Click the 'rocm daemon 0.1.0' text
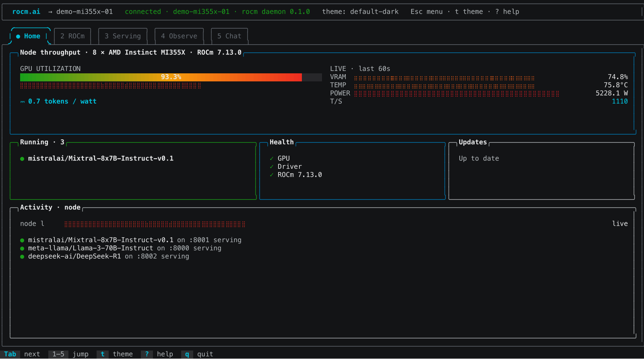This screenshot has width=644, height=359. [x=276, y=12]
